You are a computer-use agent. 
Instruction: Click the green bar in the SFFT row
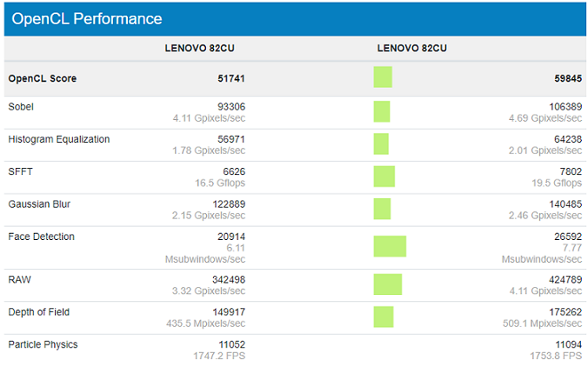pos(384,177)
